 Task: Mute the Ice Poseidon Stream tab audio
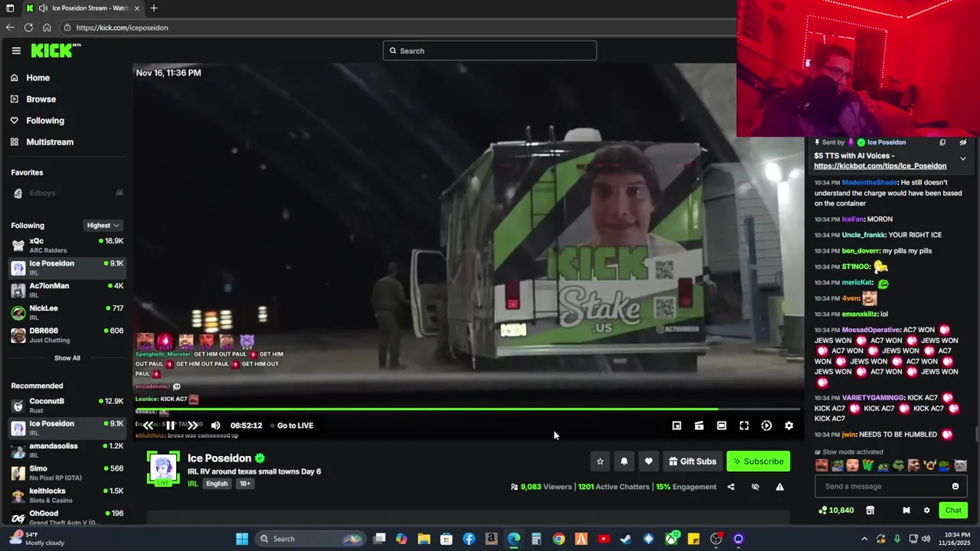point(44,8)
